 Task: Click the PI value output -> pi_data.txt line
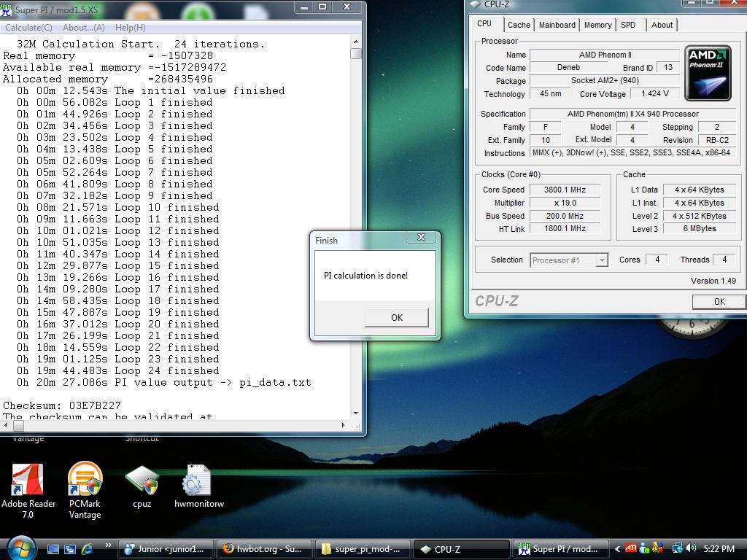tap(163, 382)
